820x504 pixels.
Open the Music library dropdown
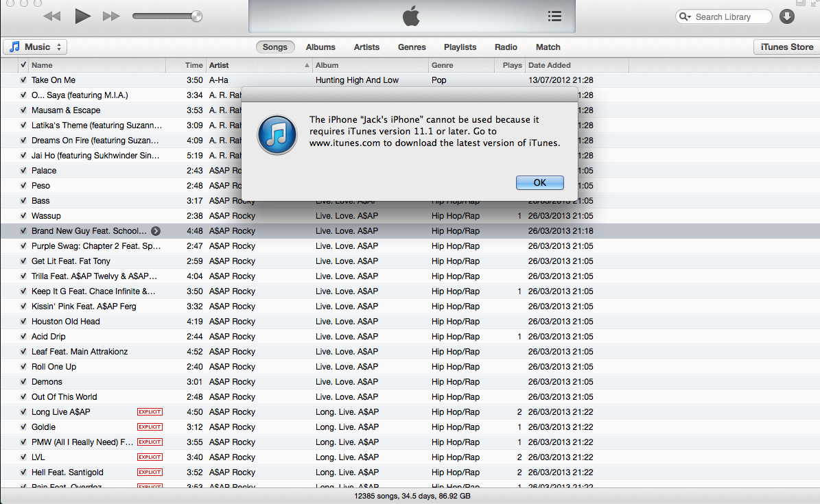click(35, 47)
